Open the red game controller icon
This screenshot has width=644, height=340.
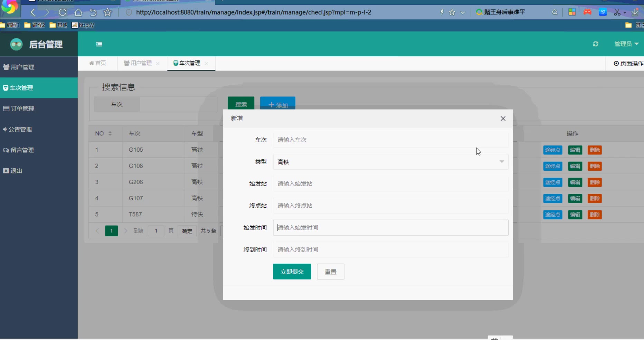coord(587,12)
